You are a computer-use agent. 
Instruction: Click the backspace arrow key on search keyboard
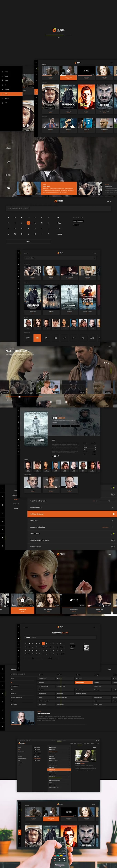click(x=58, y=217)
